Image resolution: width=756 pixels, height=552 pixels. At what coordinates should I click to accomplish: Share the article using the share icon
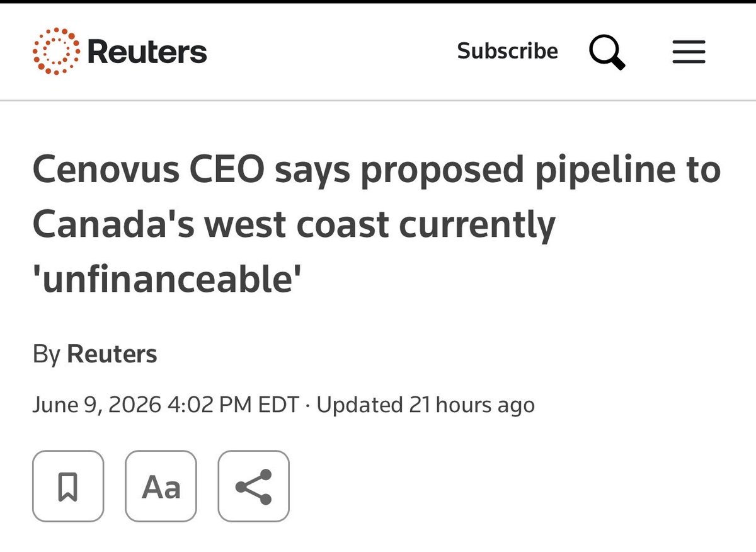pos(254,486)
